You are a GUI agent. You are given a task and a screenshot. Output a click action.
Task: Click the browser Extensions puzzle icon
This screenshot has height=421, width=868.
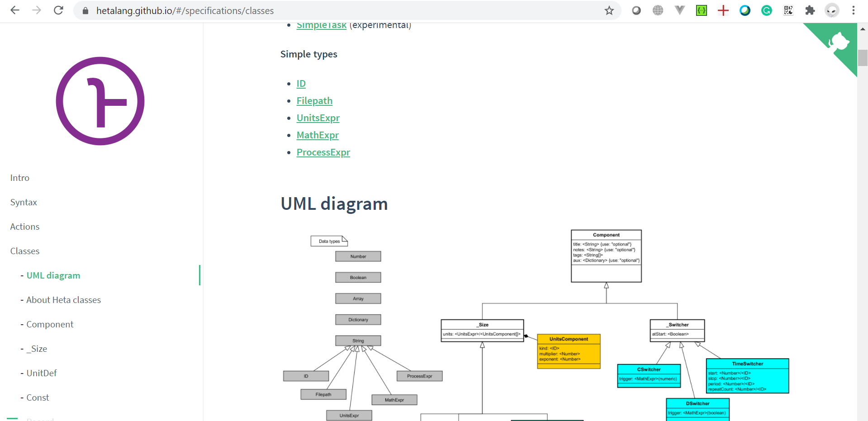(810, 10)
